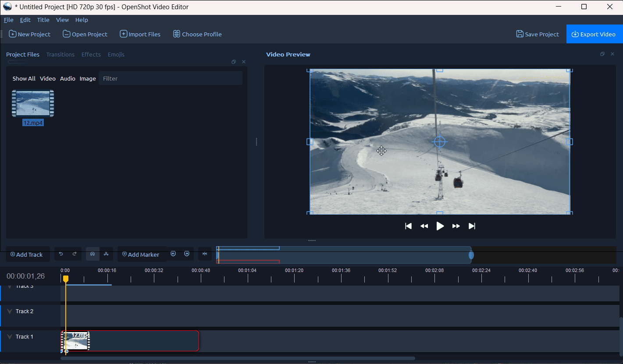Switch to the Transitions tab
623x364 pixels.
[61, 54]
